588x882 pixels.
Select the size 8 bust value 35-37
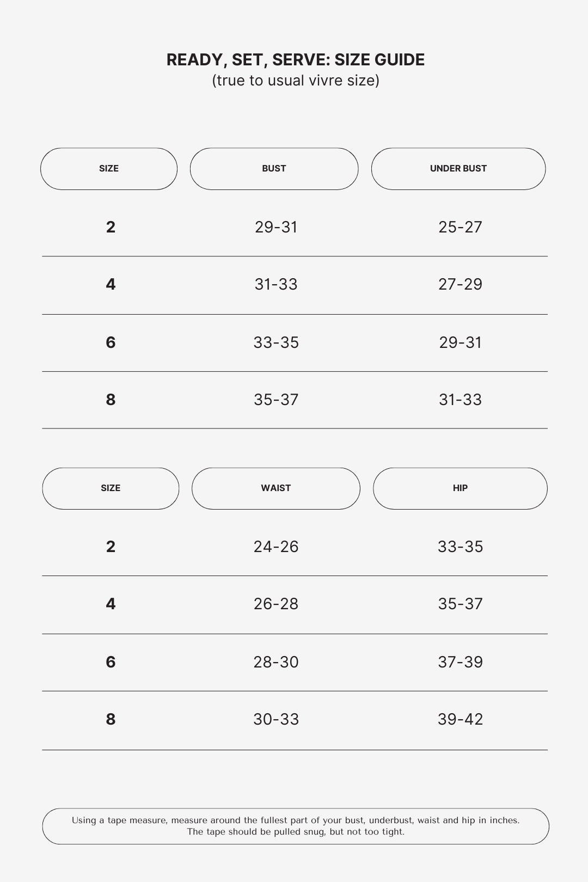click(x=276, y=400)
